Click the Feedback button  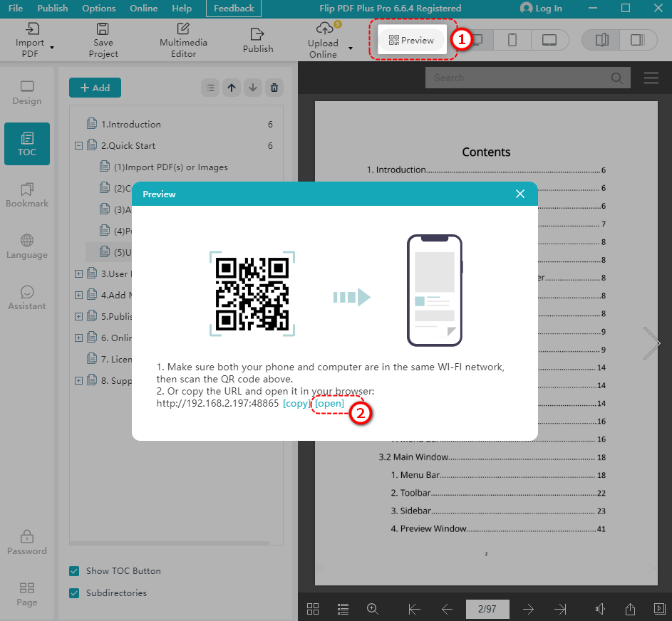(234, 8)
